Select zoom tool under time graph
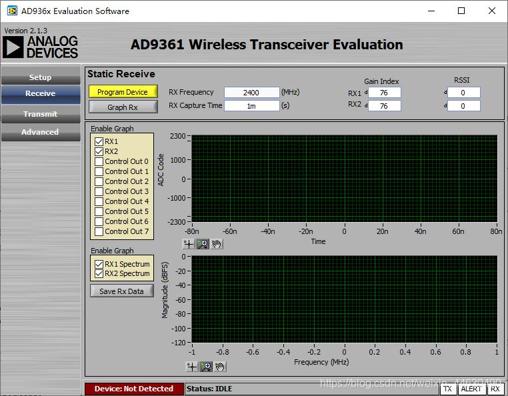Viewport: 508px width, 396px height. (x=202, y=244)
